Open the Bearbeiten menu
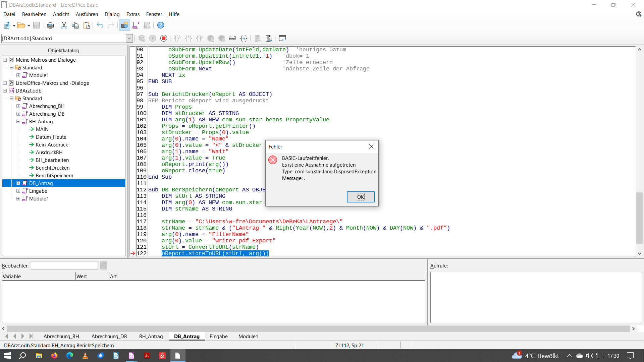This screenshot has height=362, width=644. click(x=34, y=14)
